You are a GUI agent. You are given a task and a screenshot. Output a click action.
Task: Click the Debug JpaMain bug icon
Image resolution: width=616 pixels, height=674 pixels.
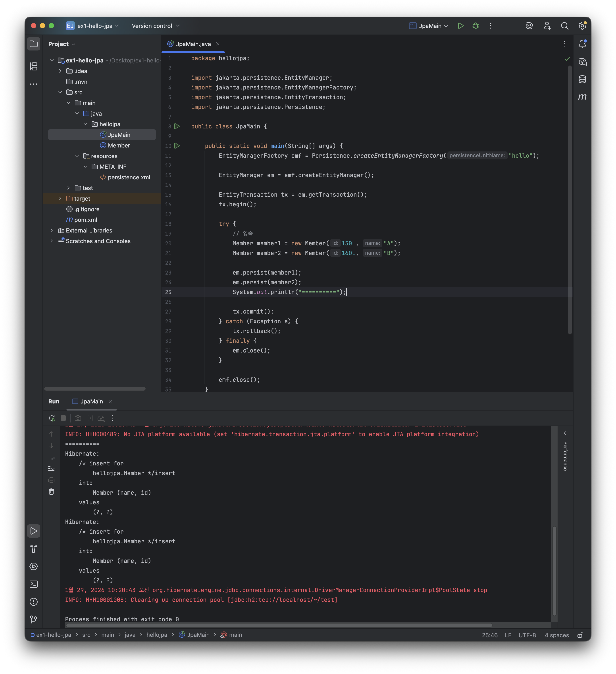pyautogui.click(x=476, y=26)
